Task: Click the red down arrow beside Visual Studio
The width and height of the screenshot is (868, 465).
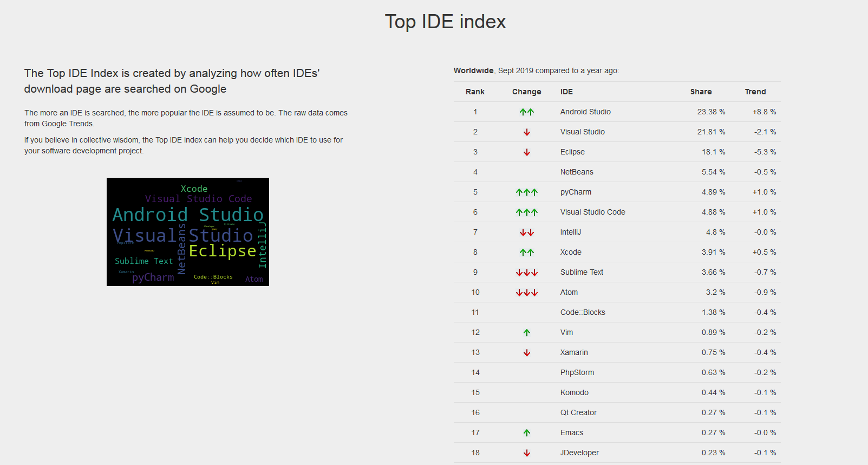Action: [527, 132]
